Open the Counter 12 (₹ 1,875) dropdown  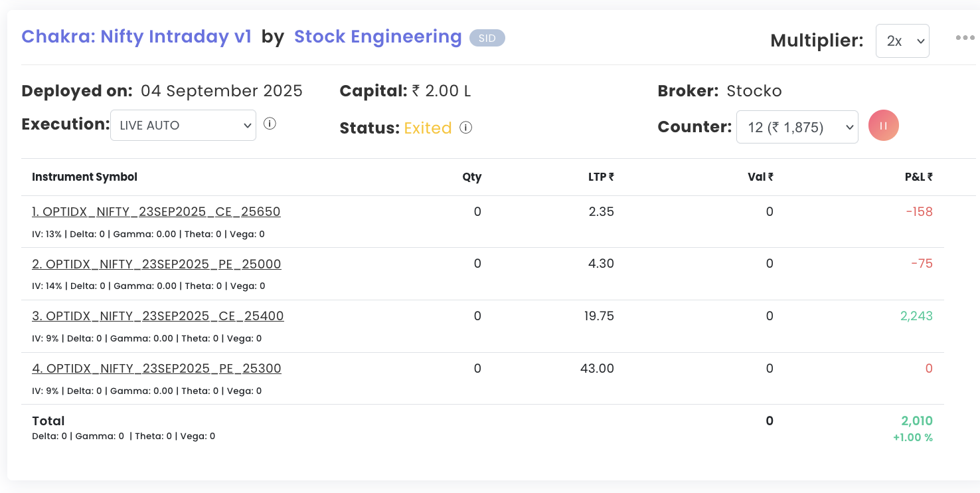pyautogui.click(x=797, y=127)
